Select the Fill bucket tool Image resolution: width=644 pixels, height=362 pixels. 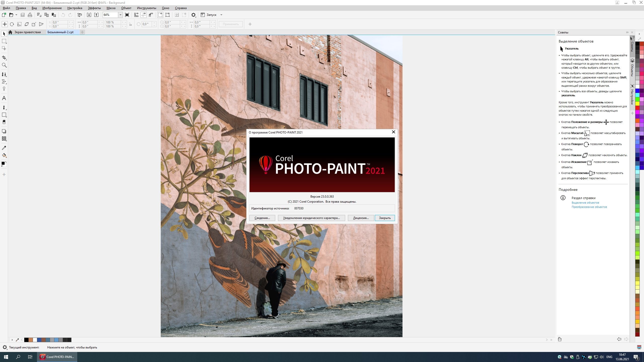tap(4, 155)
